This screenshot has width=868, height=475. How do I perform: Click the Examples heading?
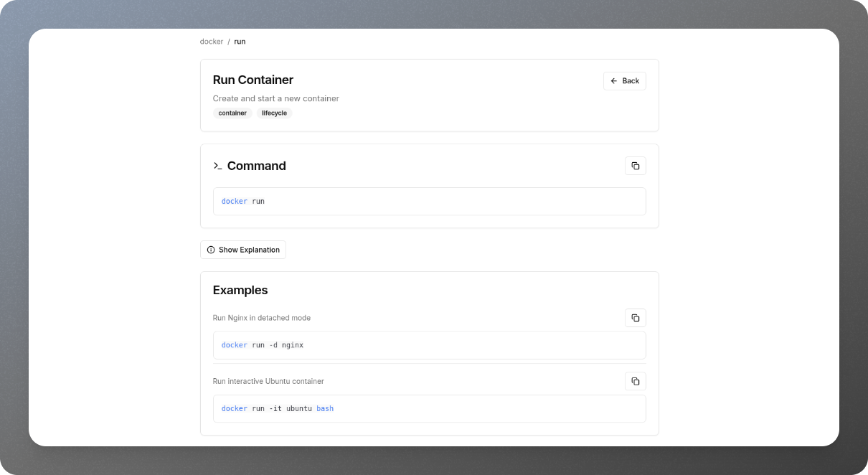click(x=240, y=291)
